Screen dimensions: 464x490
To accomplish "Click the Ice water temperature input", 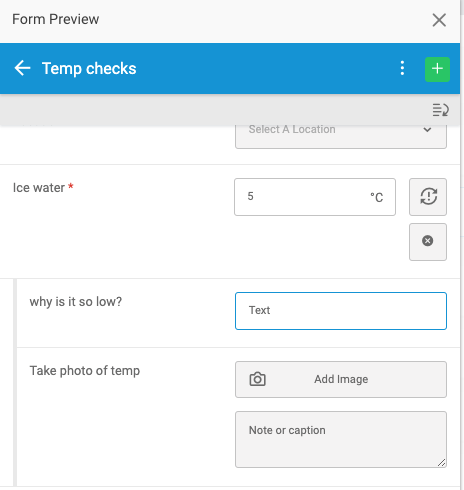I will click(315, 197).
